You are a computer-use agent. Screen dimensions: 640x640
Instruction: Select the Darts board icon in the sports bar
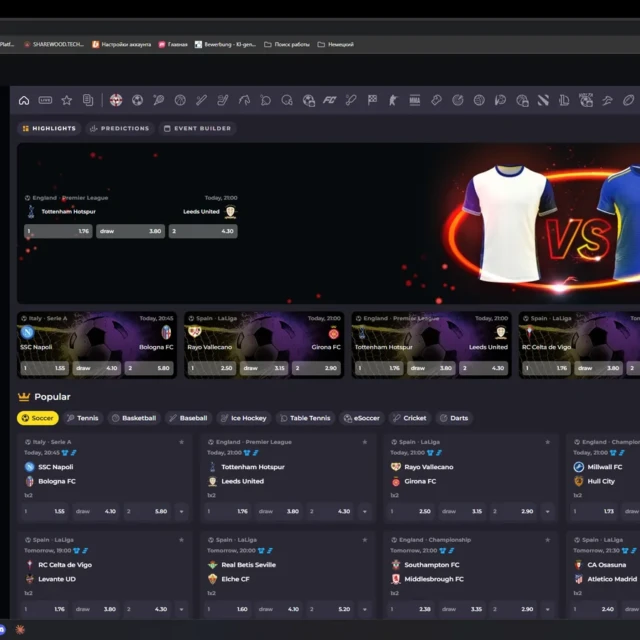click(x=458, y=100)
